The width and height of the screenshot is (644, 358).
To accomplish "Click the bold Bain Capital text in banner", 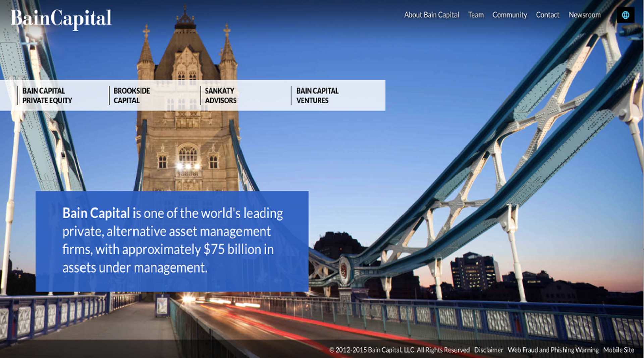I will [96, 213].
